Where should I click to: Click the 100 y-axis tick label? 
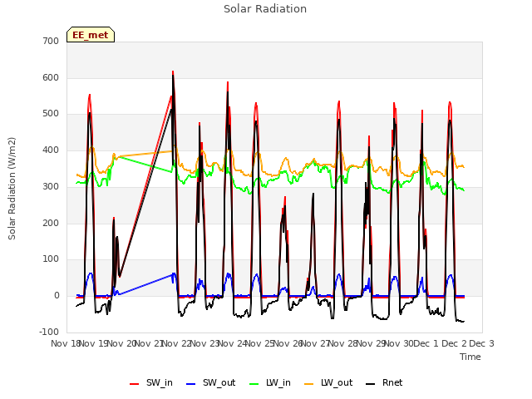[51, 259]
